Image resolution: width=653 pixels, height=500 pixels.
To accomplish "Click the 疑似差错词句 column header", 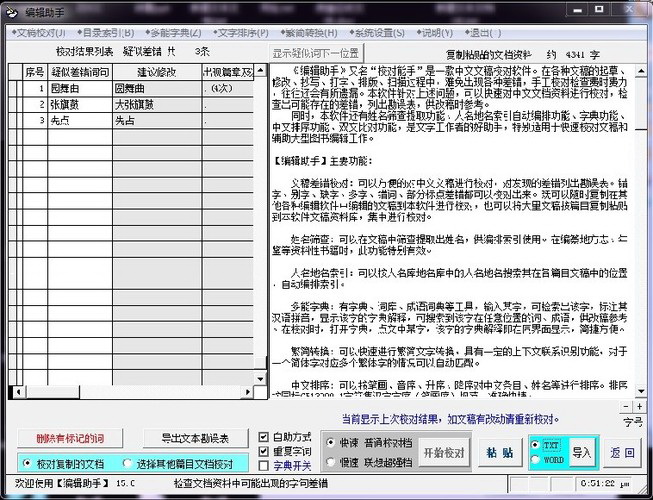I will [x=80, y=72].
